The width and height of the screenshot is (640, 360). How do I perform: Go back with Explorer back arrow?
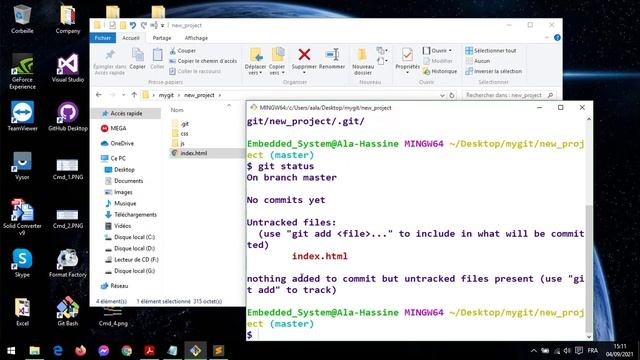click(99, 95)
